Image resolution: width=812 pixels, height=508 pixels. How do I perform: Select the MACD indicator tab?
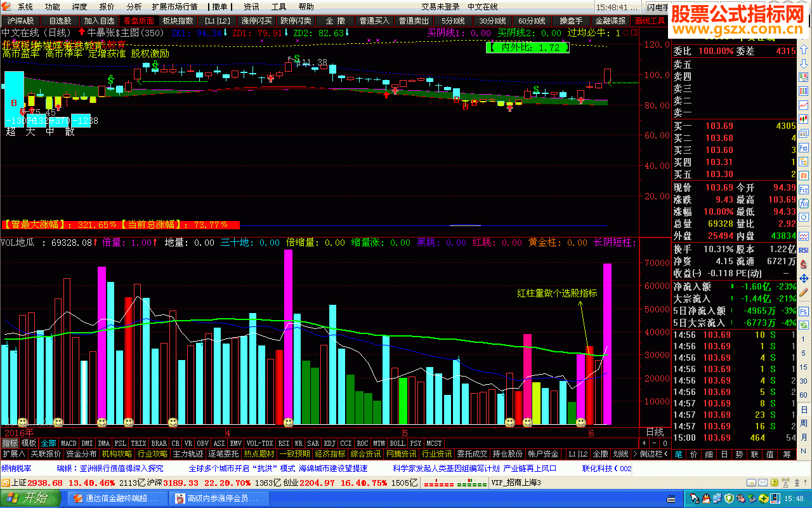[x=69, y=443]
